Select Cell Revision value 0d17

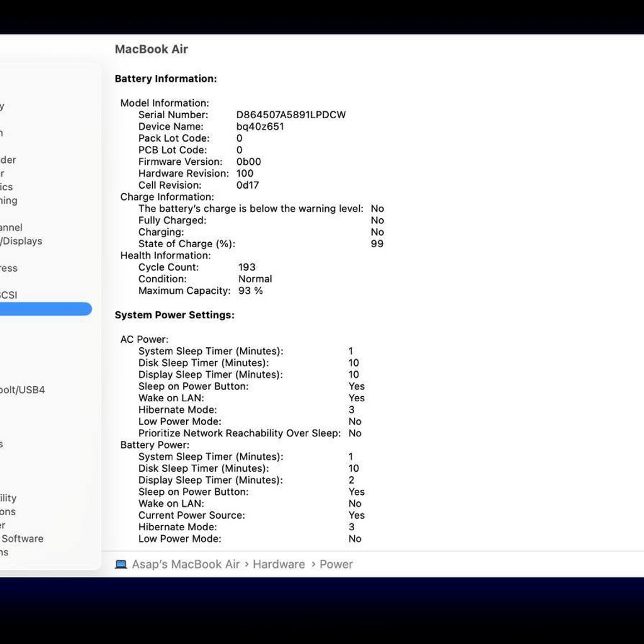pos(248,186)
